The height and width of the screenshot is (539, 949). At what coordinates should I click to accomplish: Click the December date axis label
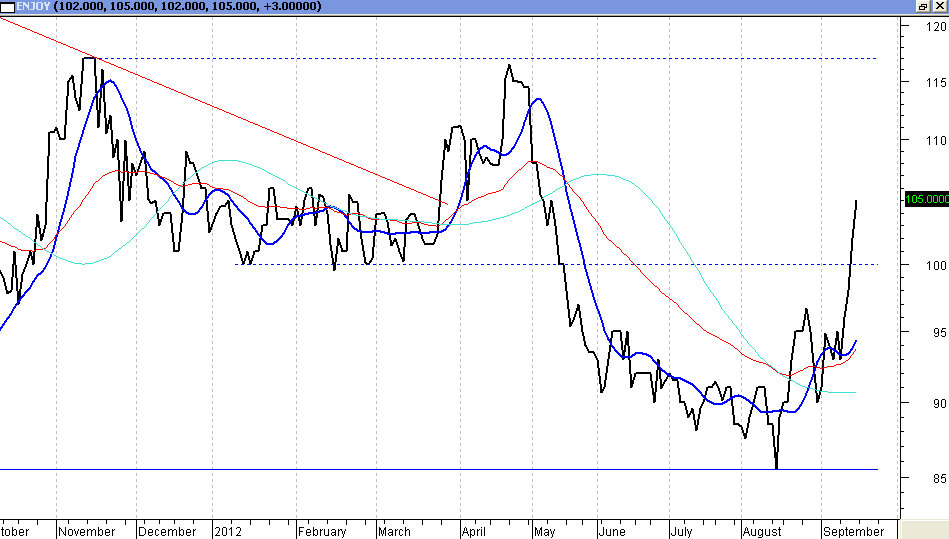click(167, 531)
